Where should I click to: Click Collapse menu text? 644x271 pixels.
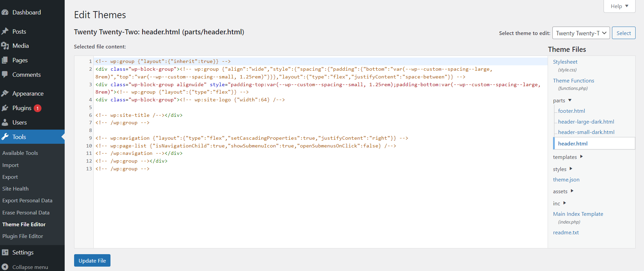click(30, 267)
